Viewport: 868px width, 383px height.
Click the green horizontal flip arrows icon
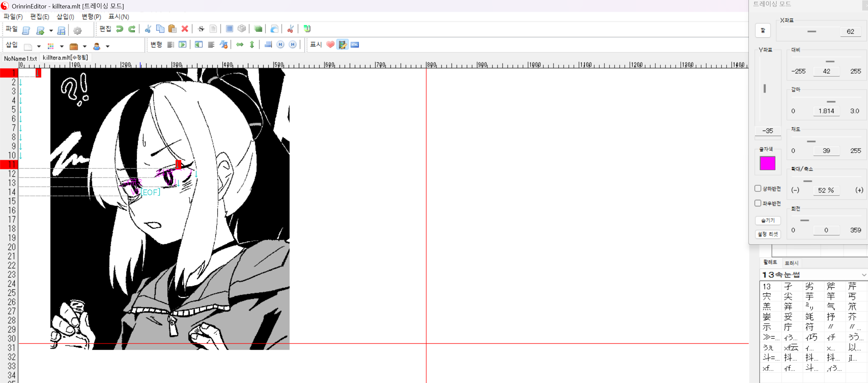240,45
